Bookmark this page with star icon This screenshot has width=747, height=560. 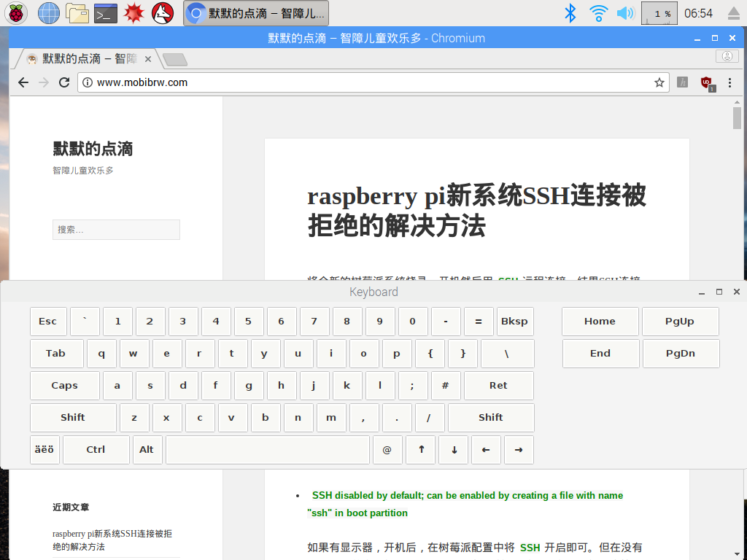click(659, 82)
